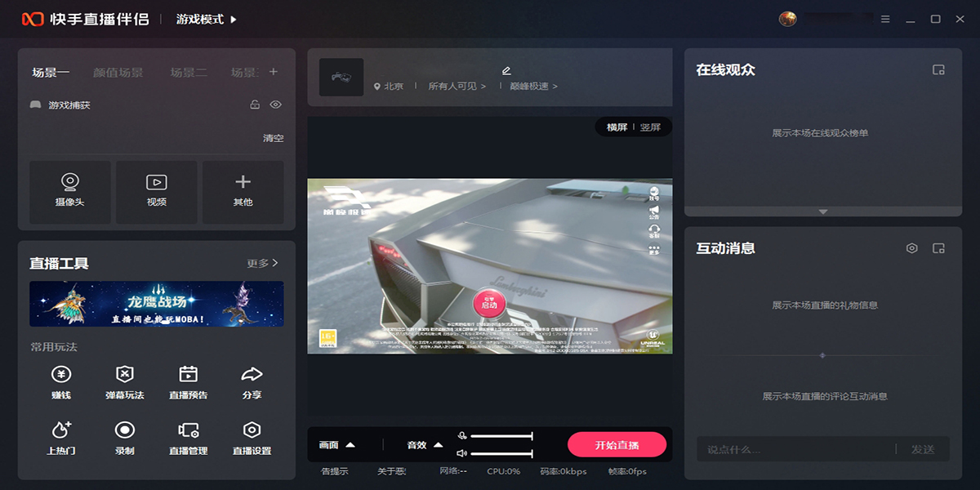Start 录制 recording

pos(125,439)
